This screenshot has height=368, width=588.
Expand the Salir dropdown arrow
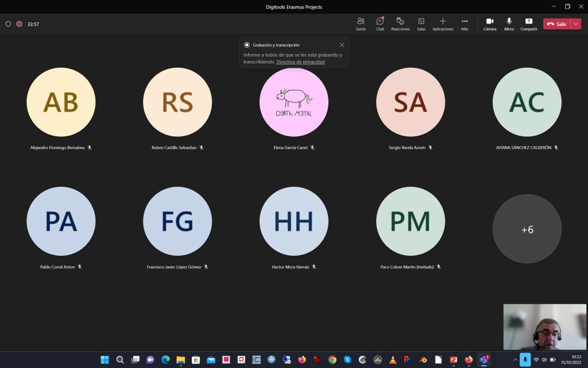(576, 24)
